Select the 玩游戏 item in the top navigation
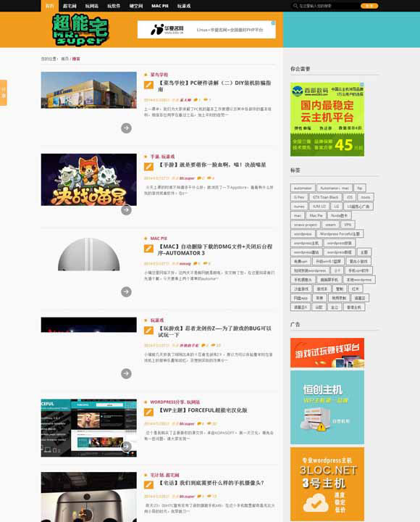Screen dimensions: 420x522 pyautogui.click(x=183, y=6)
